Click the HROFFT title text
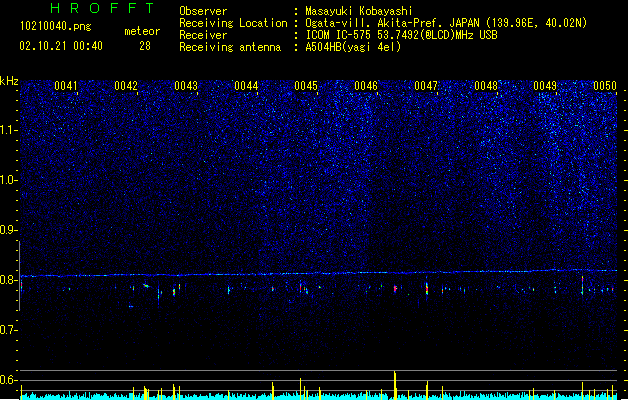Viewport: 629px width, 400px height. tap(102, 8)
